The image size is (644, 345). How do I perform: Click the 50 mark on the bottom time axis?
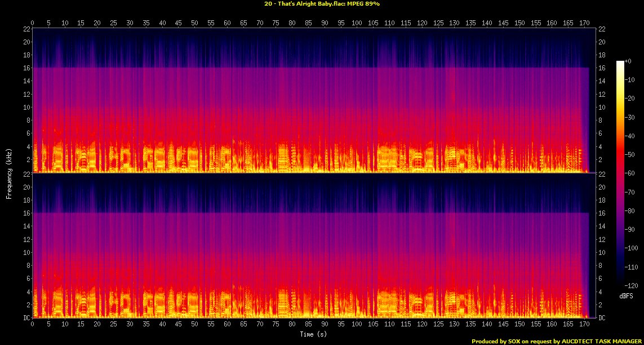tap(195, 325)
